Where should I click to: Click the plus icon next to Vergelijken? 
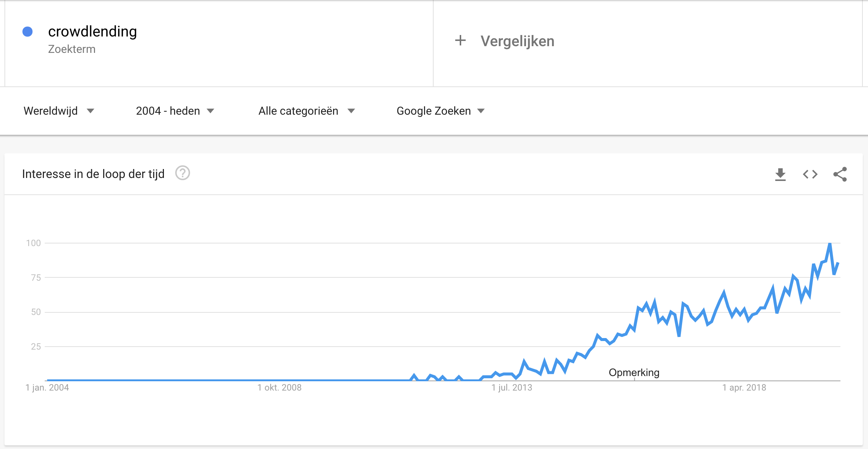coord(460,40)
